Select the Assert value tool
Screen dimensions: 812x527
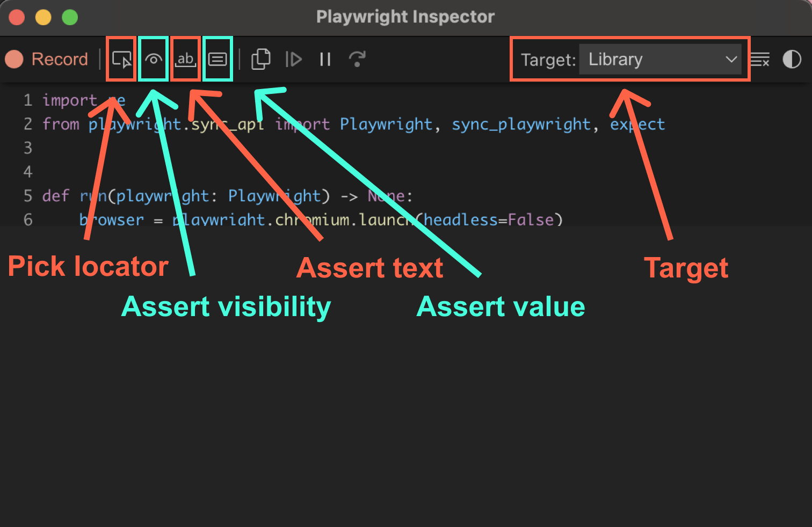pos(217,59)
